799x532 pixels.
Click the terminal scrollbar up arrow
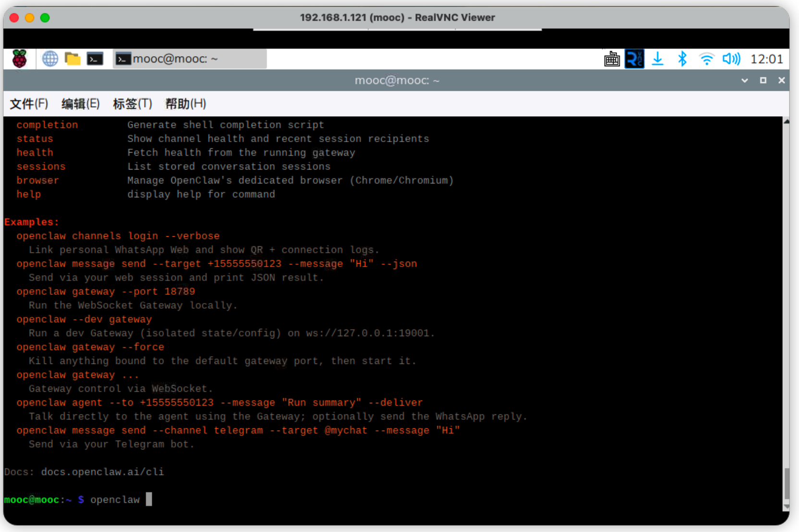click(786, 121)
